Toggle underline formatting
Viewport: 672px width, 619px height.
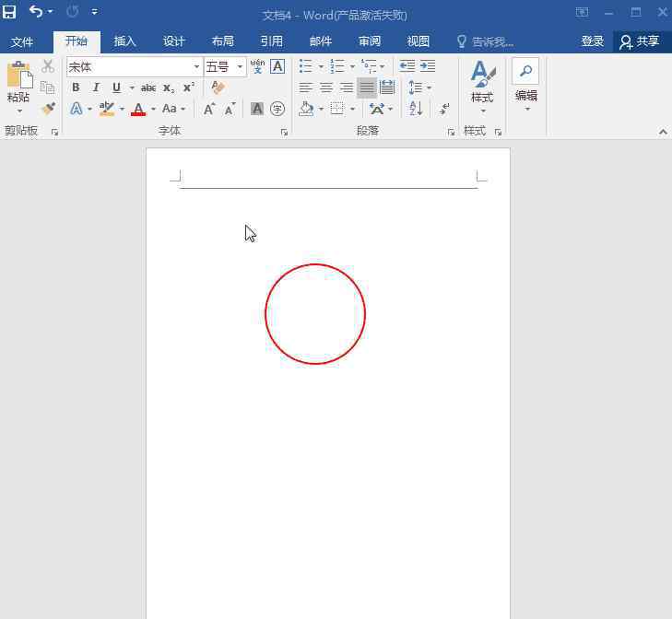[116, 88]
